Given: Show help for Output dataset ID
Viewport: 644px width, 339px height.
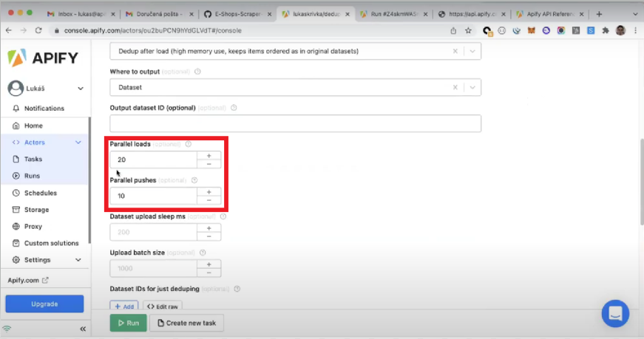Looking at the screenshot, I should coord(234,108).
